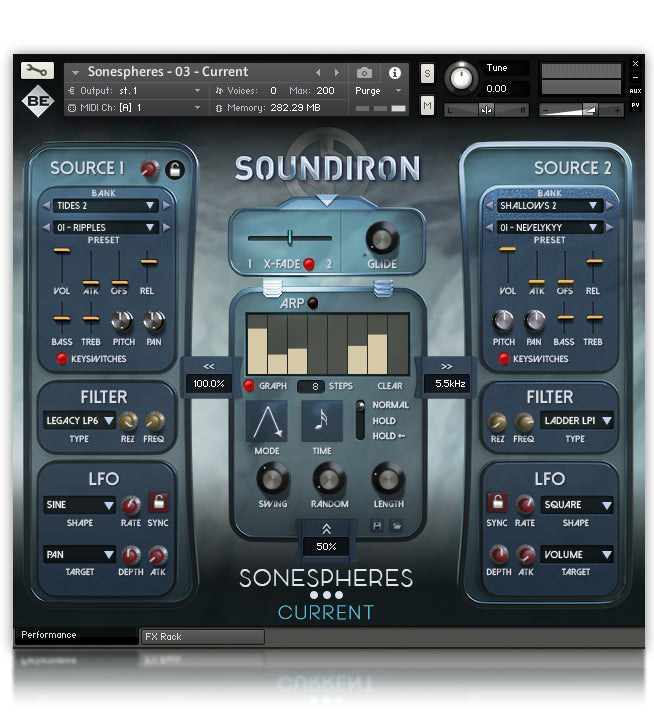Open instrument info with the i icon
The height and width of the screenshot is (720, 654).
[395, 73]
